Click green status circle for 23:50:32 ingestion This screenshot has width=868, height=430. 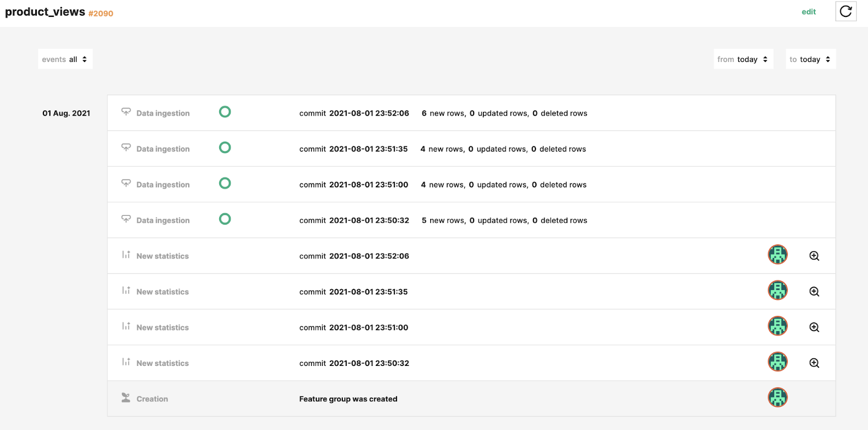(225, 219)
